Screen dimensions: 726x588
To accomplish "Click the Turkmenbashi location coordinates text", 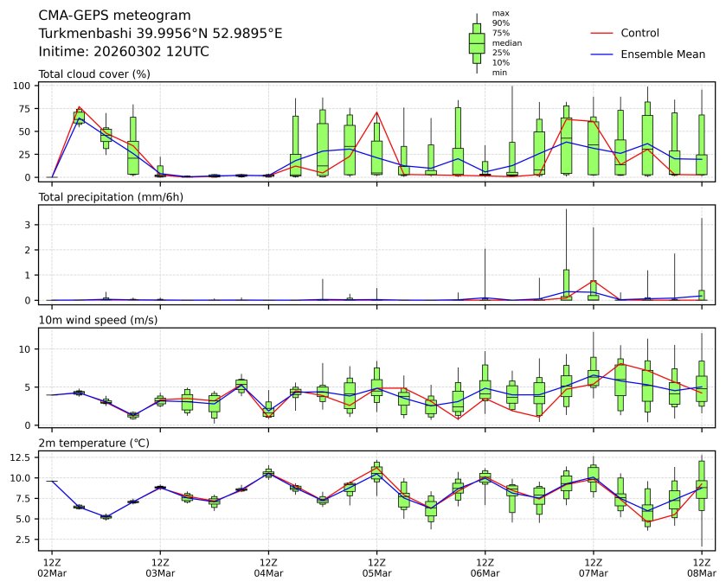I will click(160, 34).
